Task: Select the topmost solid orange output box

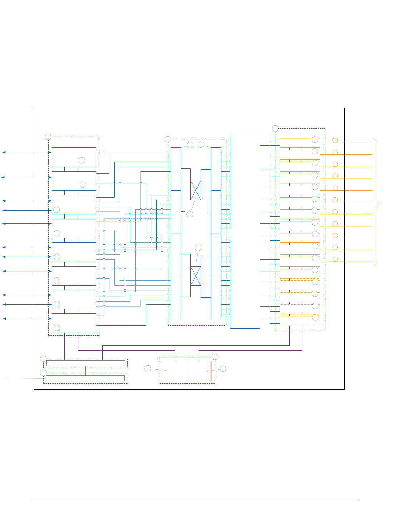Action: [x=300, y=143]
